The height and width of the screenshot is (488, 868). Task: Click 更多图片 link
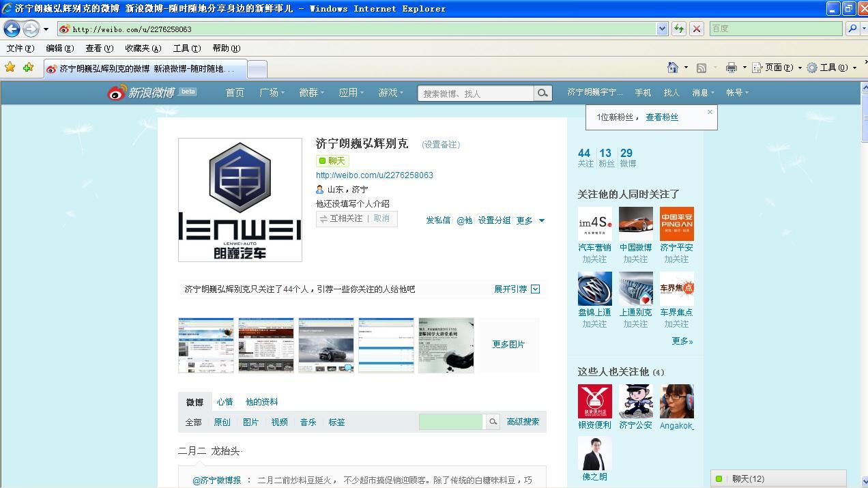tap(508, 345)
